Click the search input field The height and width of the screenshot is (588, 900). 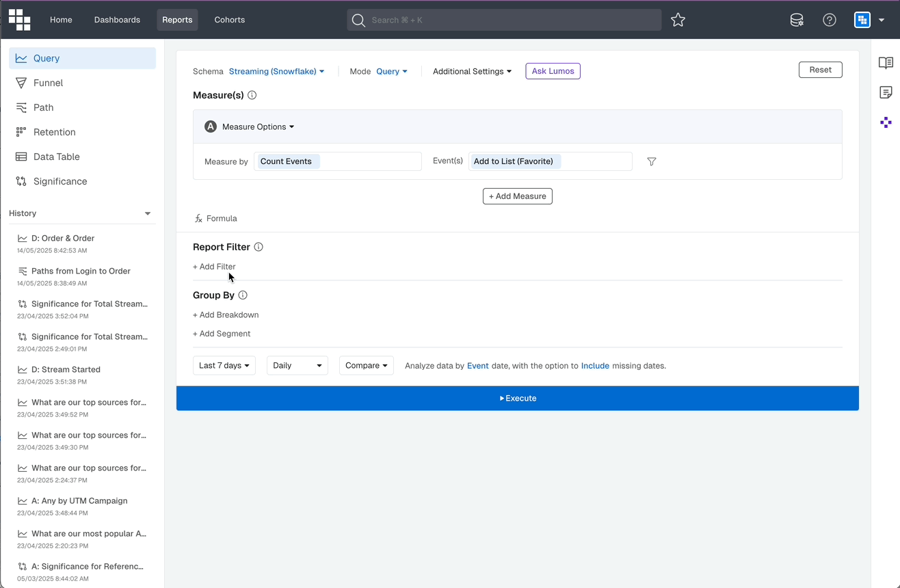click(x=504, y=20)
